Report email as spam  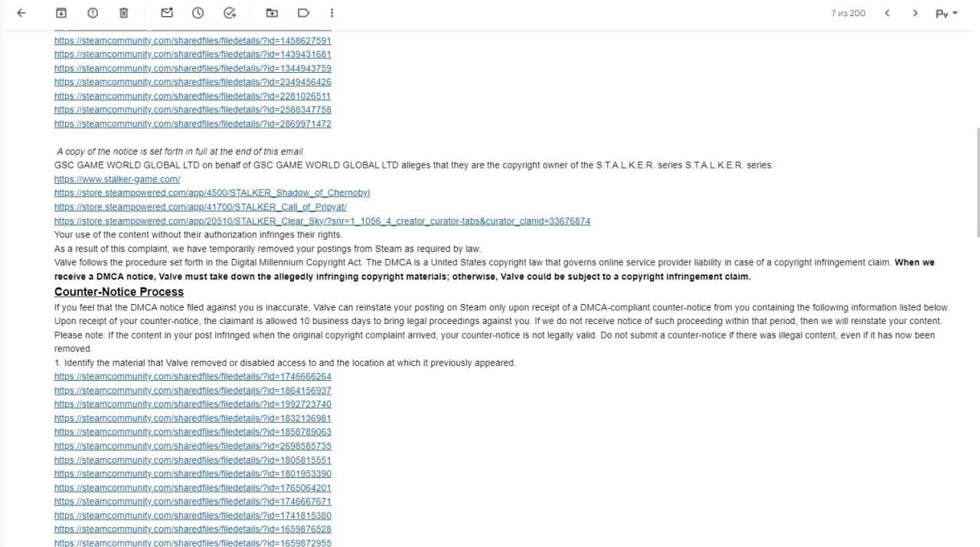93,13
